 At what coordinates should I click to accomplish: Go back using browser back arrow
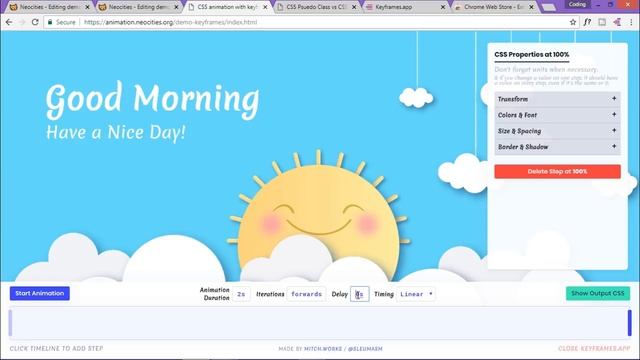(9, 22)
